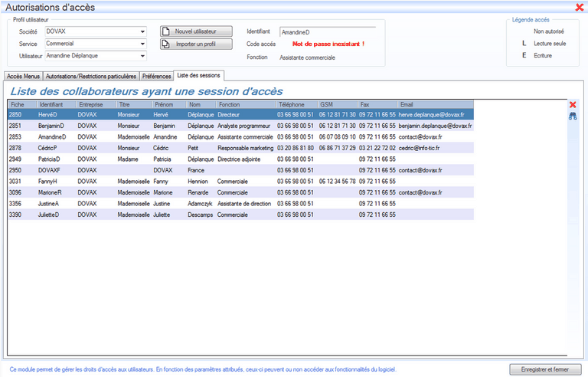This screenshot has width=588, height=377.
Task: Select the FannyH row
Action: [240, 182]
